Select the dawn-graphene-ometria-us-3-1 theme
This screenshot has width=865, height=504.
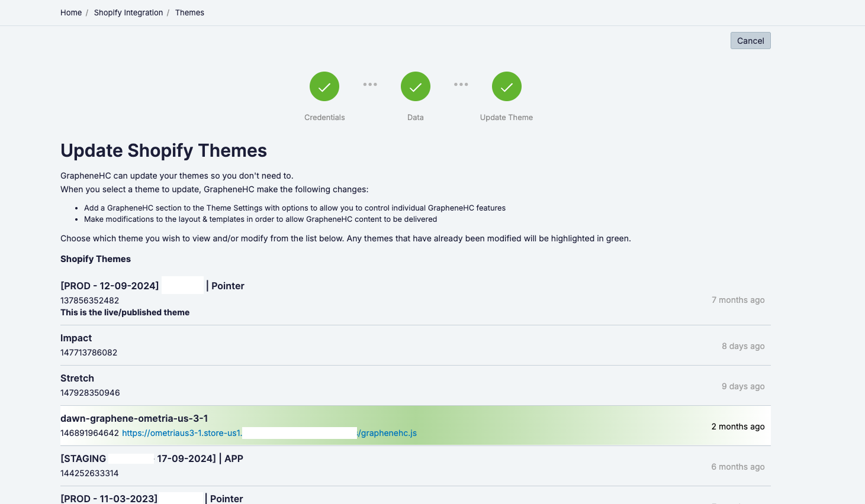(x=416, y=426)
